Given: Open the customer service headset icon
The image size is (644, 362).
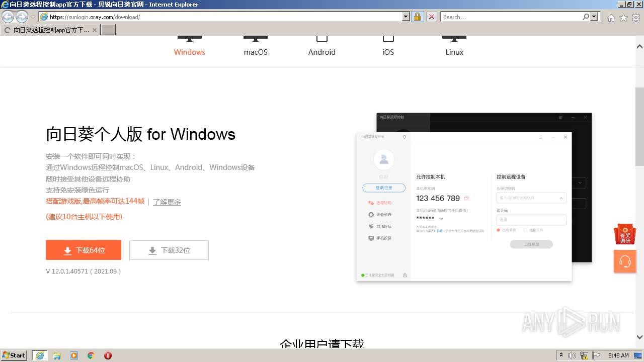Looking at the screenshot, I should pos(625,261).
